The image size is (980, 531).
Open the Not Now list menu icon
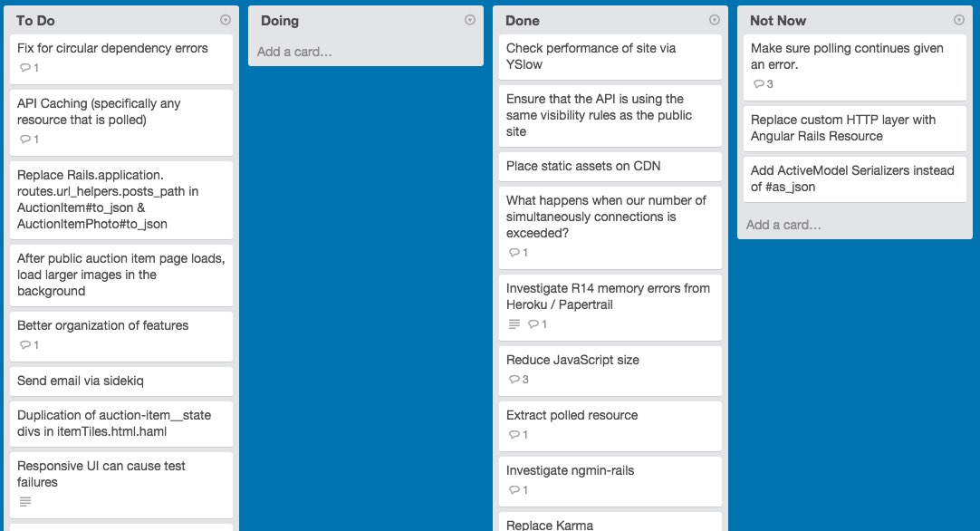[x=959, y=20]
